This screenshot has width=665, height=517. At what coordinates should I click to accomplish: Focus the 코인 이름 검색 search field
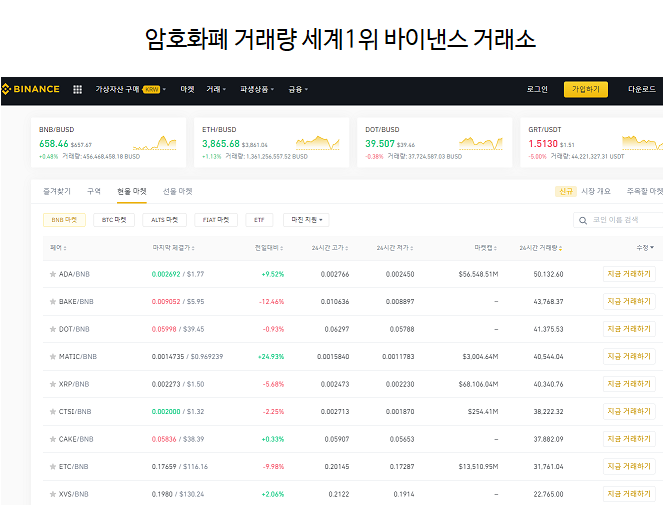click(618, 220)
